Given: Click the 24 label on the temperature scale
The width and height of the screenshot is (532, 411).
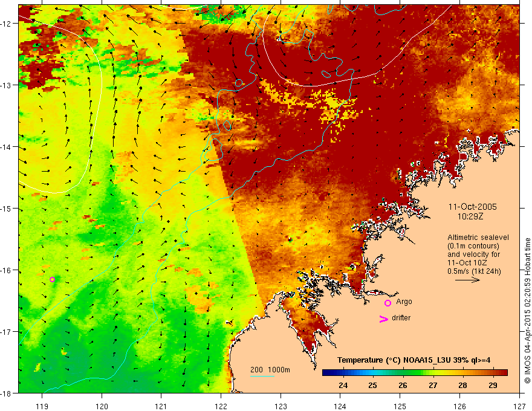Looking at the screenshot, I should (x=343, y=385).
